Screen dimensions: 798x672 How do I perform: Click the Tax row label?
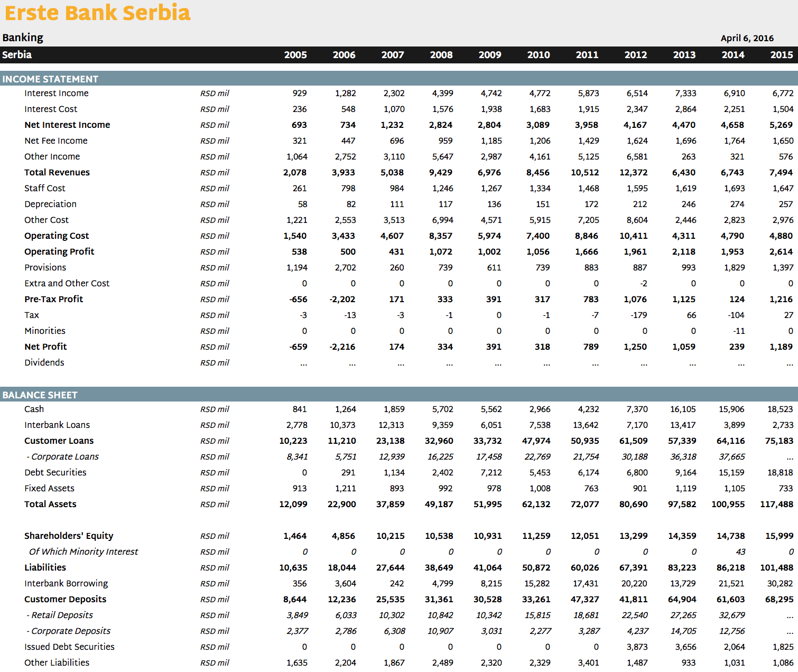coord(32,315)
